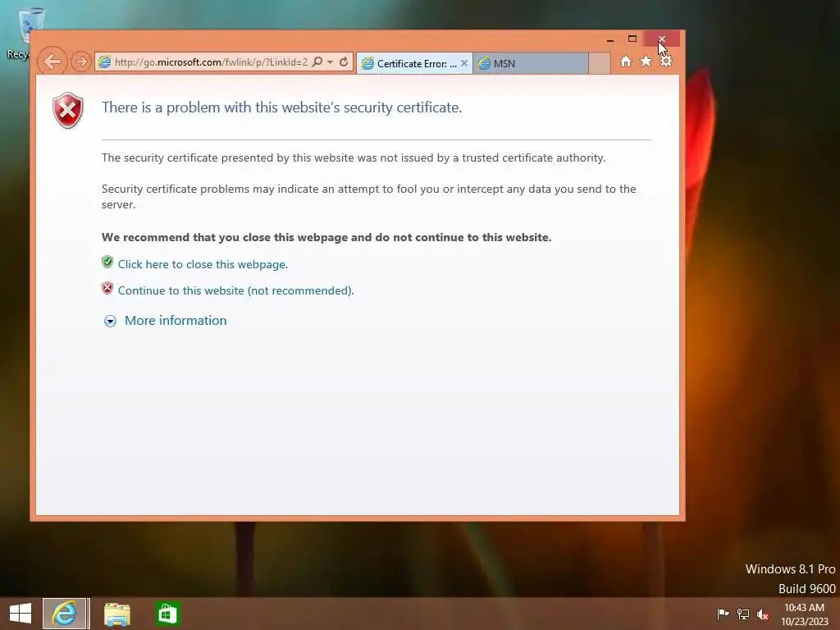Click the muted volume tray icon

(762, 614)
